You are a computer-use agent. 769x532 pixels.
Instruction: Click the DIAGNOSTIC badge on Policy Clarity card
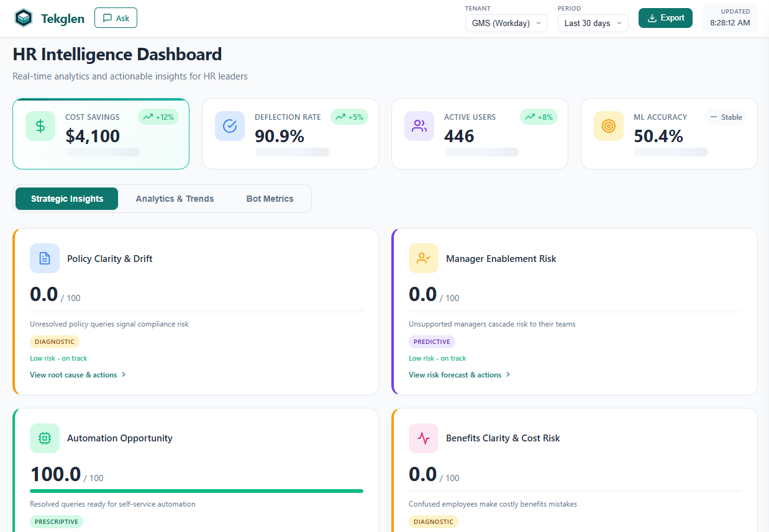tap(55, 341)
